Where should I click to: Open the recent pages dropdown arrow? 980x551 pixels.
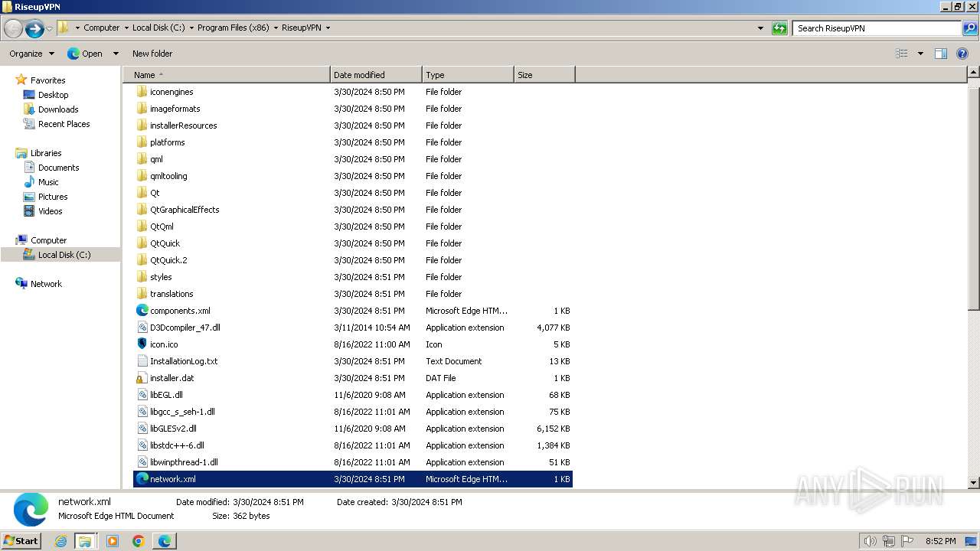tap(50, 28)
